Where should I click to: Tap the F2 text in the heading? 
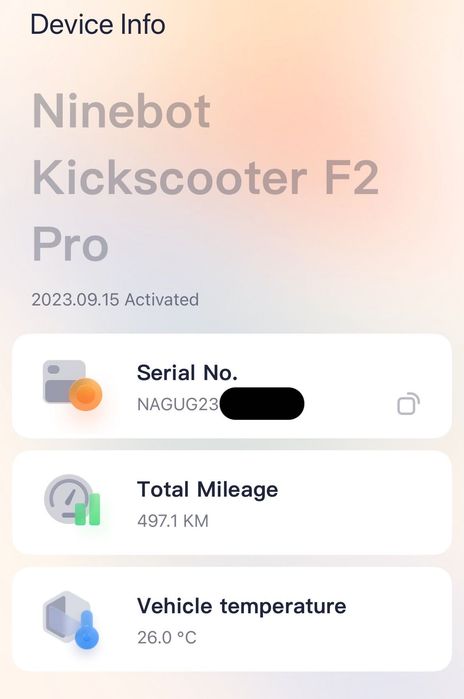pyautogui.click(x=351, y=178)
